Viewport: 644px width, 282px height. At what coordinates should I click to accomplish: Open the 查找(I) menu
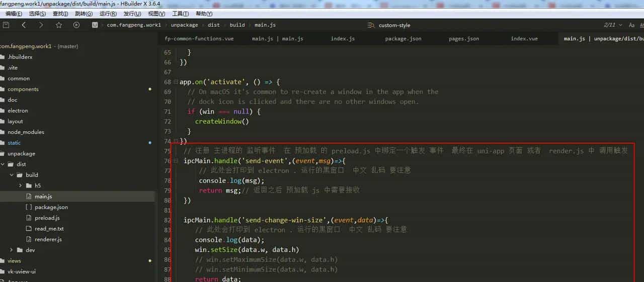pyautogui.click(x=60, y=14)
